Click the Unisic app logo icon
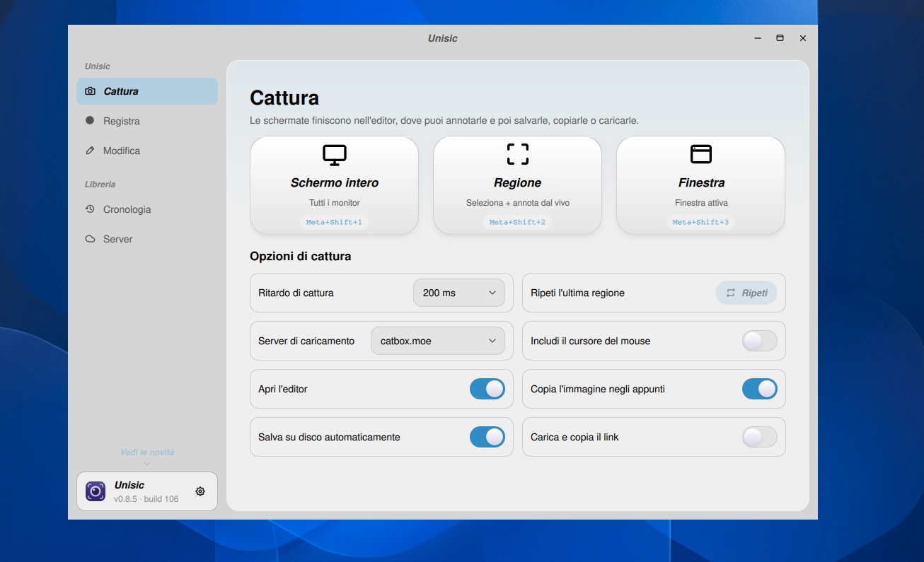Viewport: 924px width, 562px height. point(96,491)
